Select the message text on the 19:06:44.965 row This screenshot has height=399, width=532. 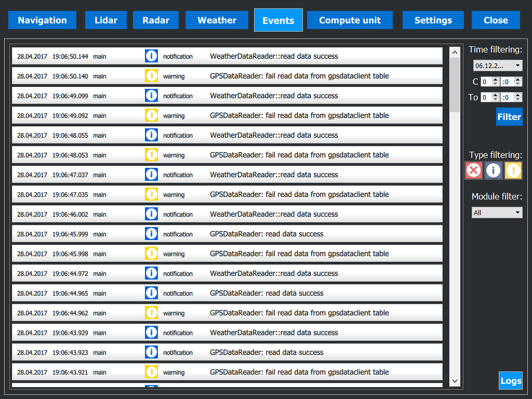click(x=267, y=293)
